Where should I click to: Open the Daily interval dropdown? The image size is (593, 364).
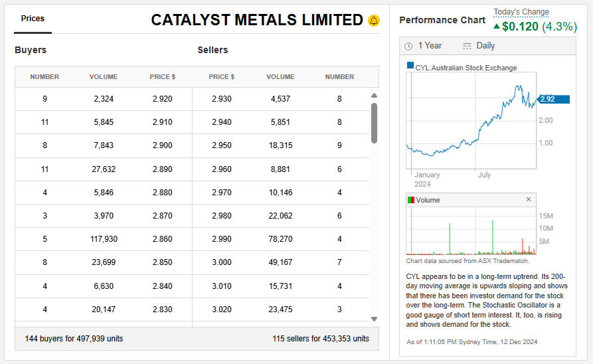[x=485, y=46]
